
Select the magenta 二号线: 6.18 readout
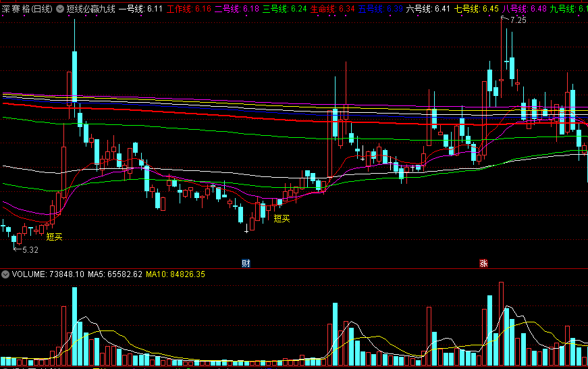(237, 9)
